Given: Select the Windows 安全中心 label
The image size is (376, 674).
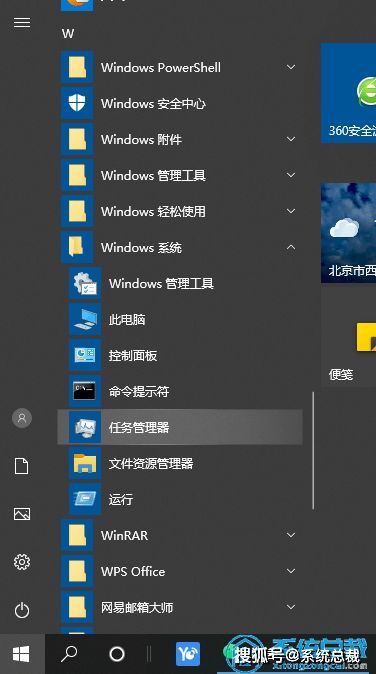Looking at the screenshot, I should pos(153,104).
